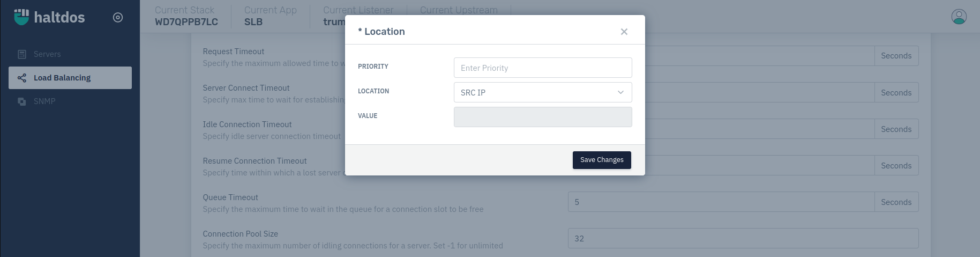Focus the Enter Priority field
The image size is (980, 257).
(543, 68)
